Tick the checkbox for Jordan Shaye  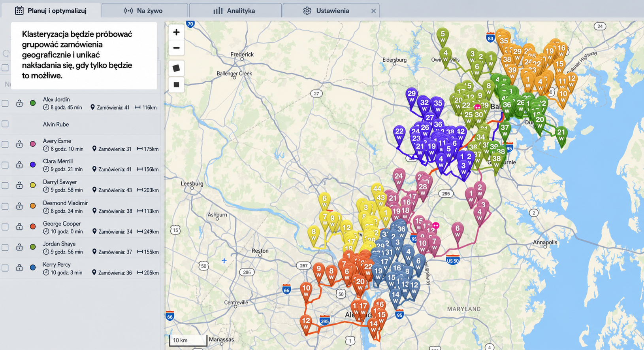click(x=5, y=247)
